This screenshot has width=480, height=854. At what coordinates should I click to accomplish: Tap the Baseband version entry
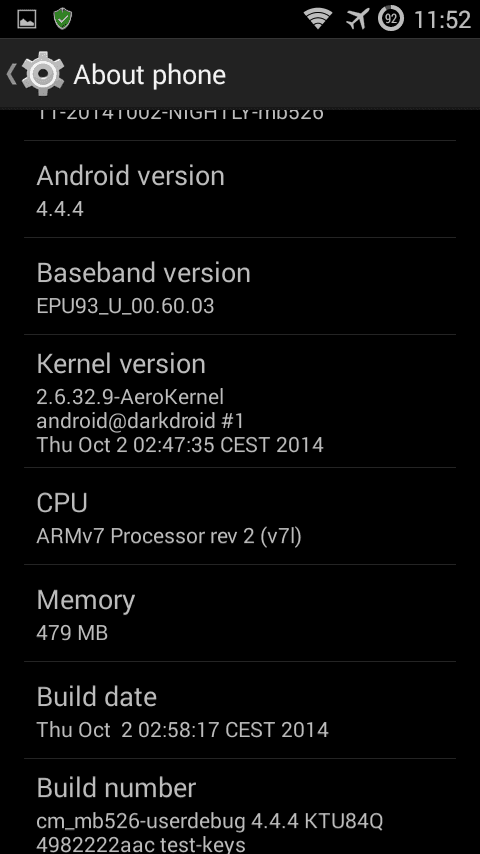pos(240,286)
